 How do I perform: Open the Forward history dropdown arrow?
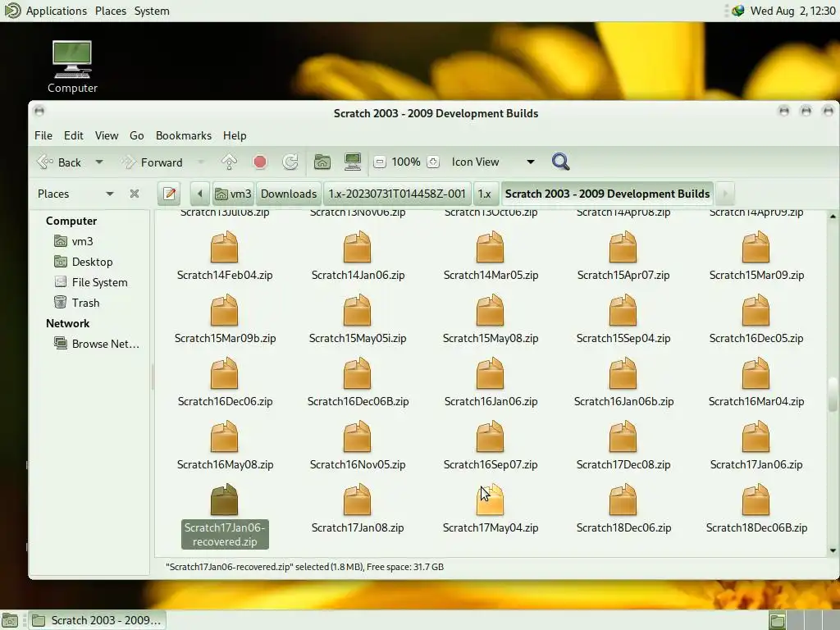201,162
